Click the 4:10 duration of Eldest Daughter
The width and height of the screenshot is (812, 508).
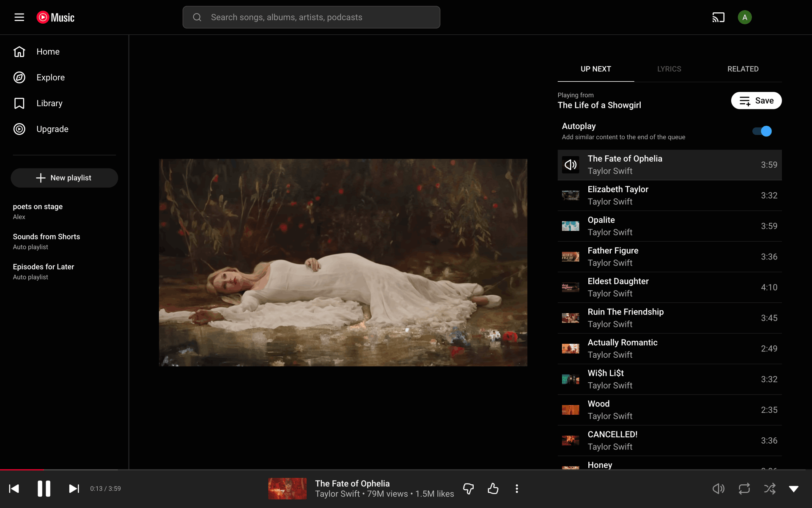[x=769, y=287]
